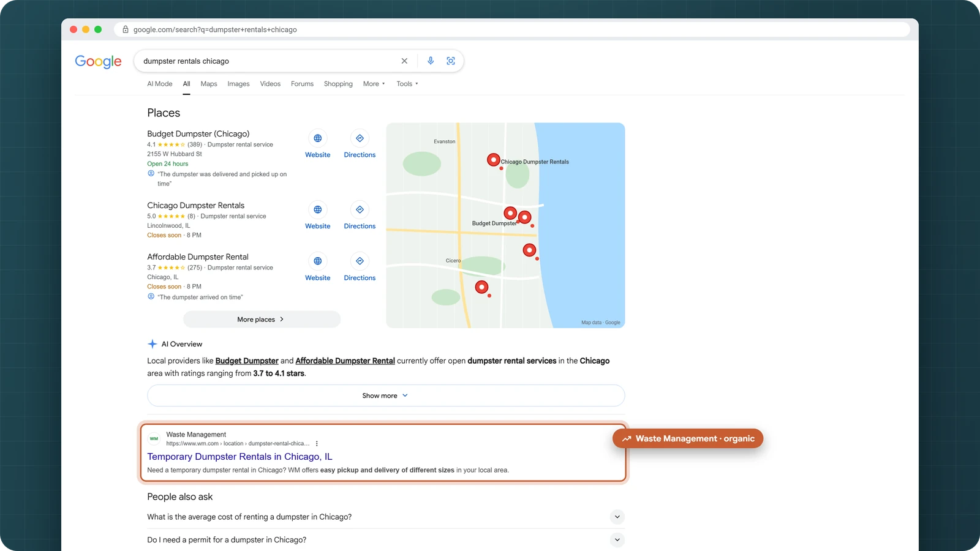Open three-dot menu on Waste Management result
This screenshot has width=980, height=551.
pos(317,443)
